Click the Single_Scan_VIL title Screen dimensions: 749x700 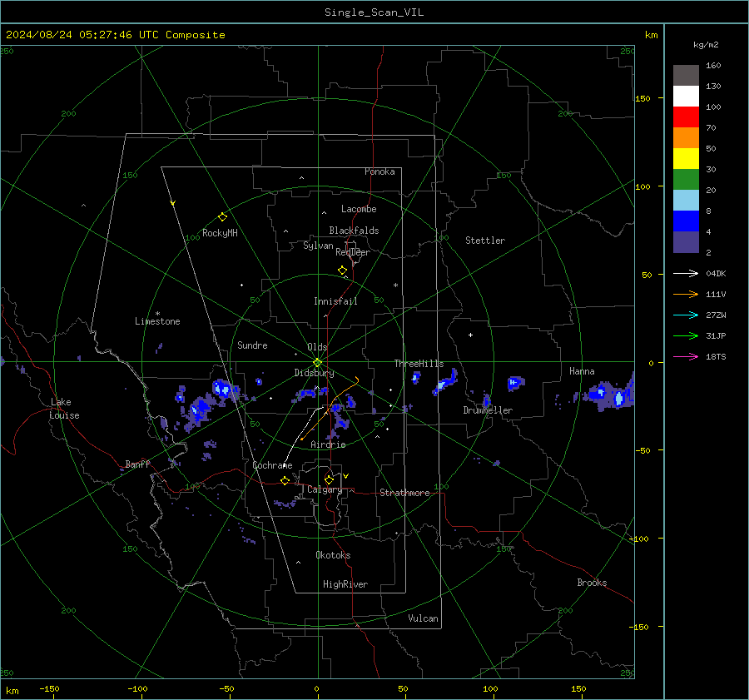pos(374,12)
